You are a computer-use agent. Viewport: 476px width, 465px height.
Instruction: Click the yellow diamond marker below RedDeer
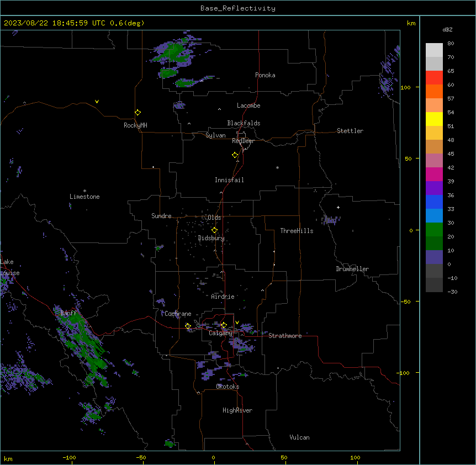point(235,155)
